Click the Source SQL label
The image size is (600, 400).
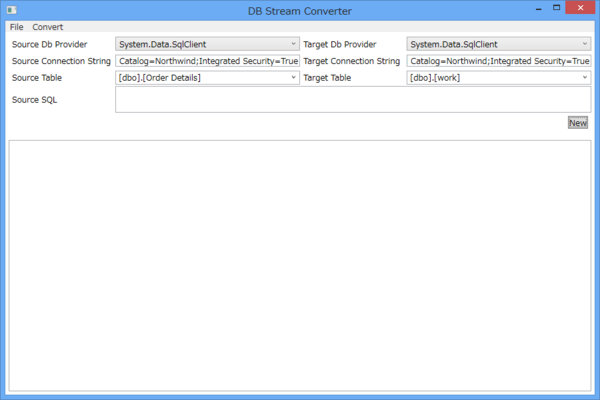pos(34,100)
